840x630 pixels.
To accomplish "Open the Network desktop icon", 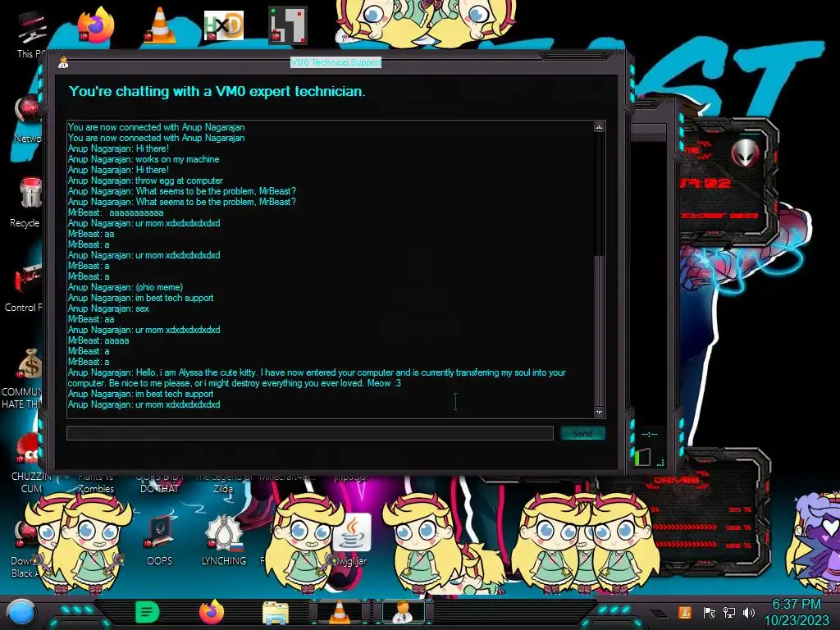I will point(30,119).
